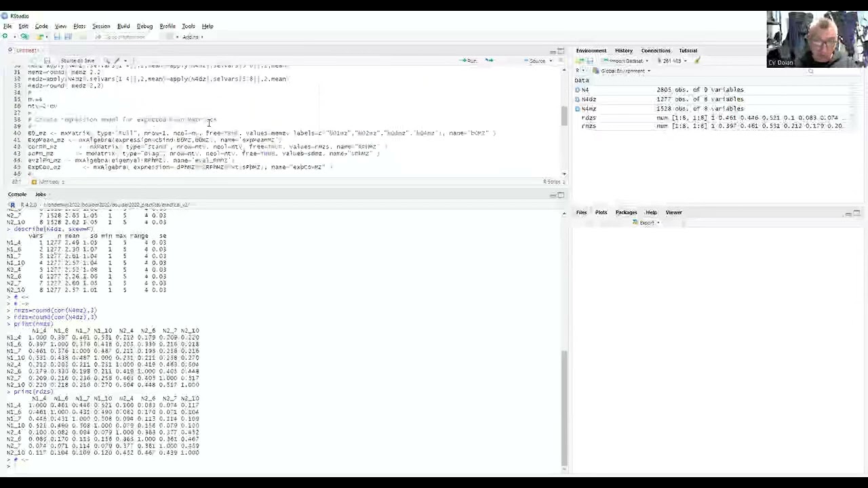Screen dimensions: 868x488
Task: Select the Untitled1 editor tab
Action: pos(26,50)
